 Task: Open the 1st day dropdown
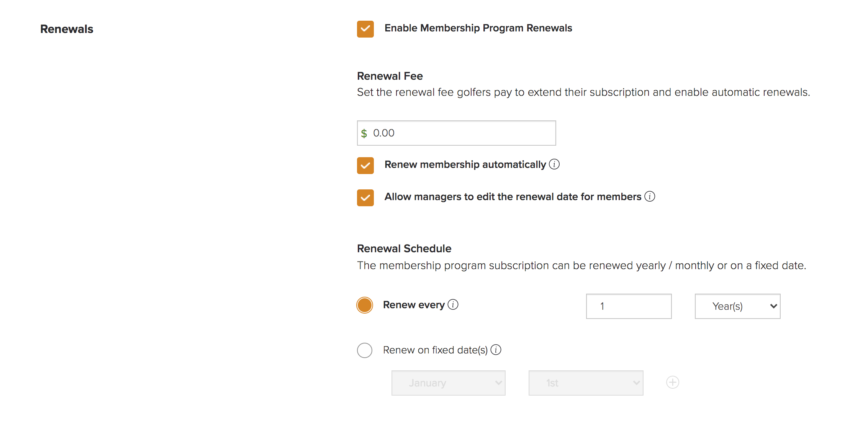click(586, 383)
